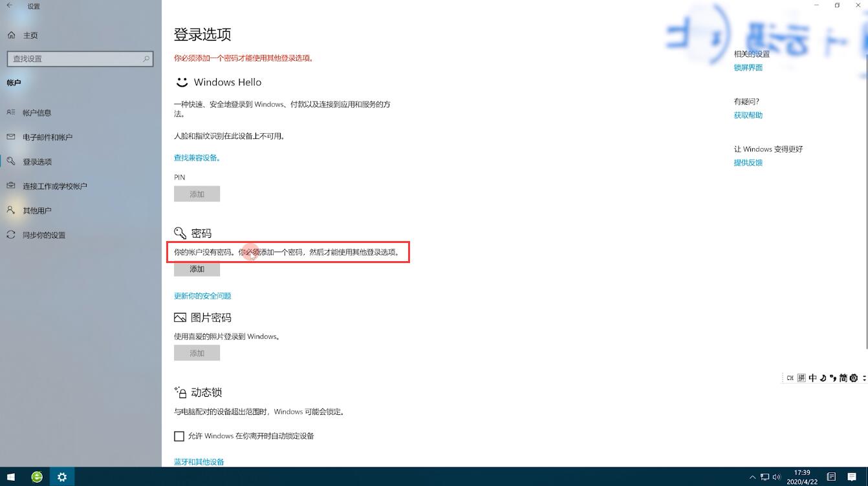868x486 pixels.
Task: Click the volume speaker tray icon
Action: [x=776, y=478]
